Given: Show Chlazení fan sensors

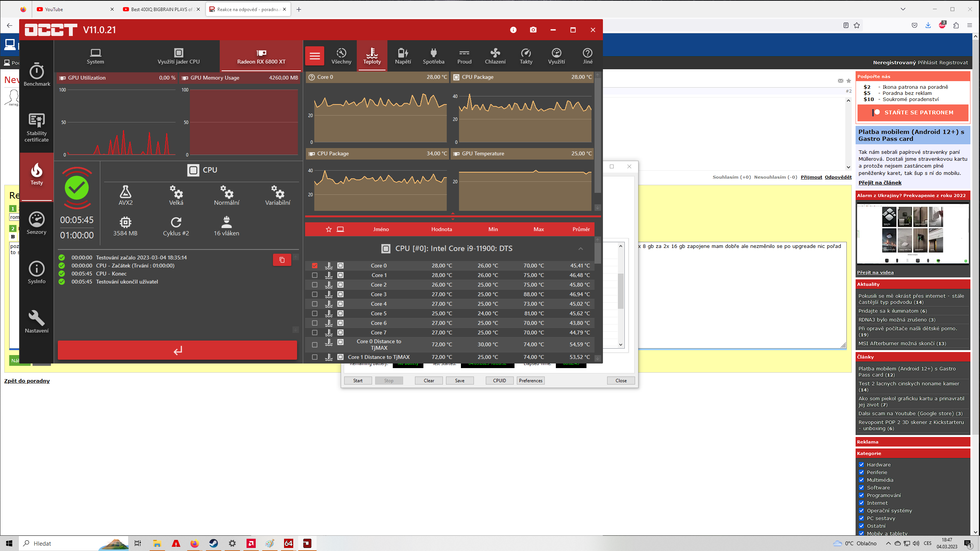Looking at the screenshot, I should pos(495,56).
